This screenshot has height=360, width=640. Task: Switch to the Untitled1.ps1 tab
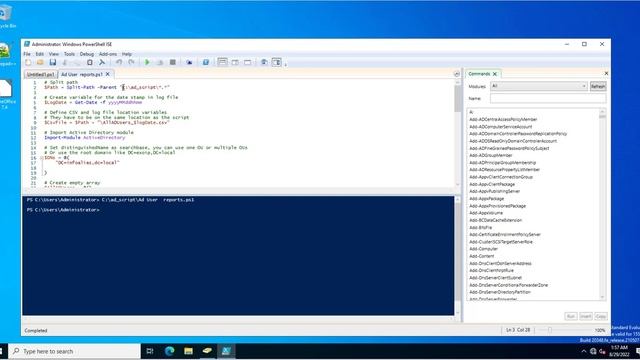(x=40, y=75)
